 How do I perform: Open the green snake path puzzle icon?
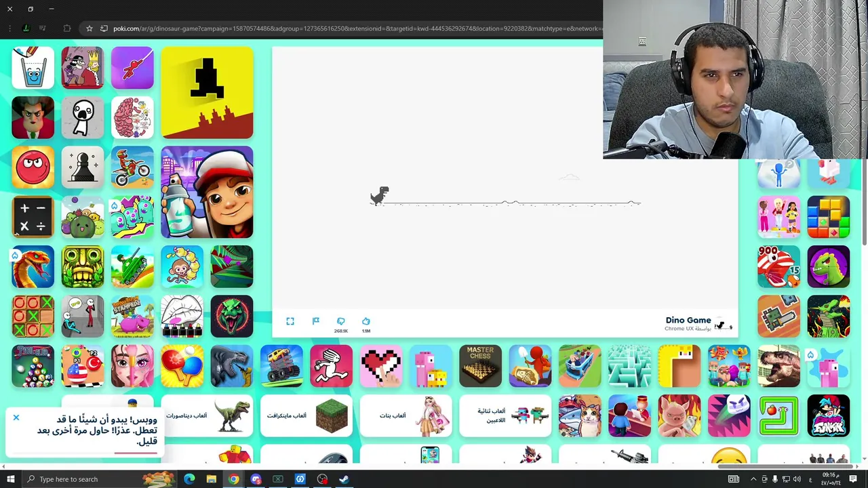[x=778, y=415]
